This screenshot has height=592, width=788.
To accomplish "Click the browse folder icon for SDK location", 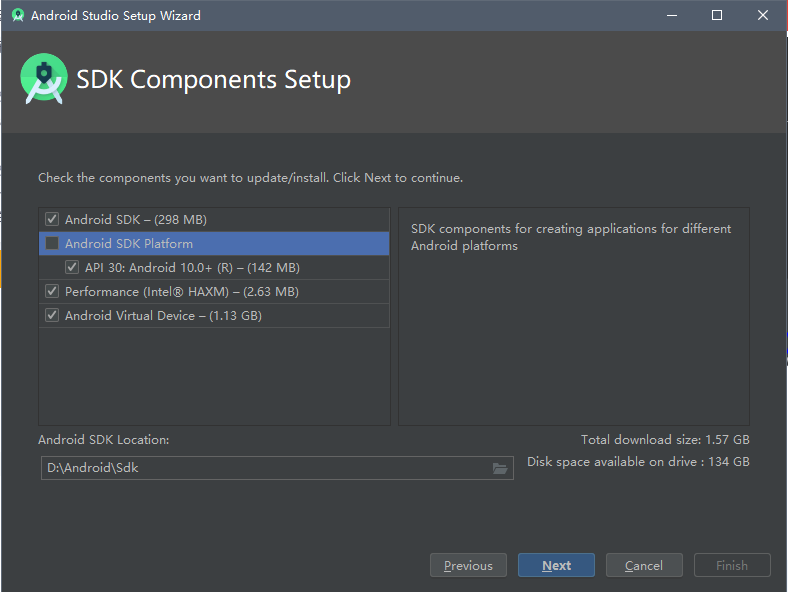I will point(500,468).
